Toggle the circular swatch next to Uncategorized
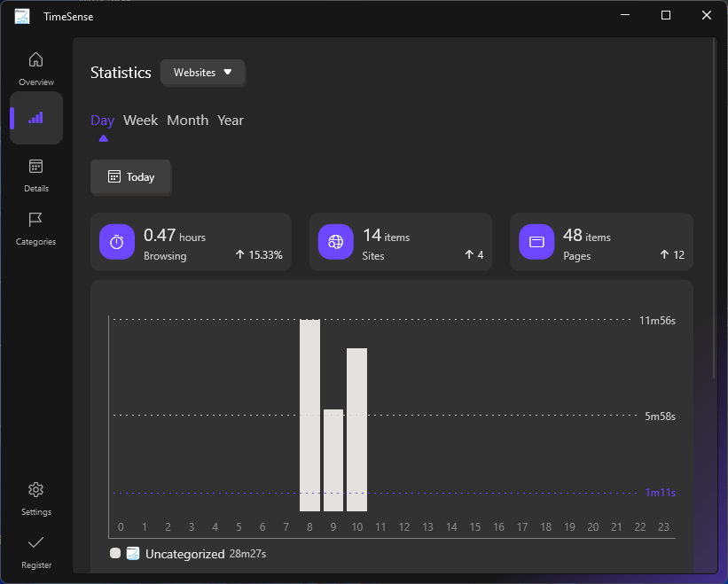Screen dimensions: 728x584 point(114,553)
